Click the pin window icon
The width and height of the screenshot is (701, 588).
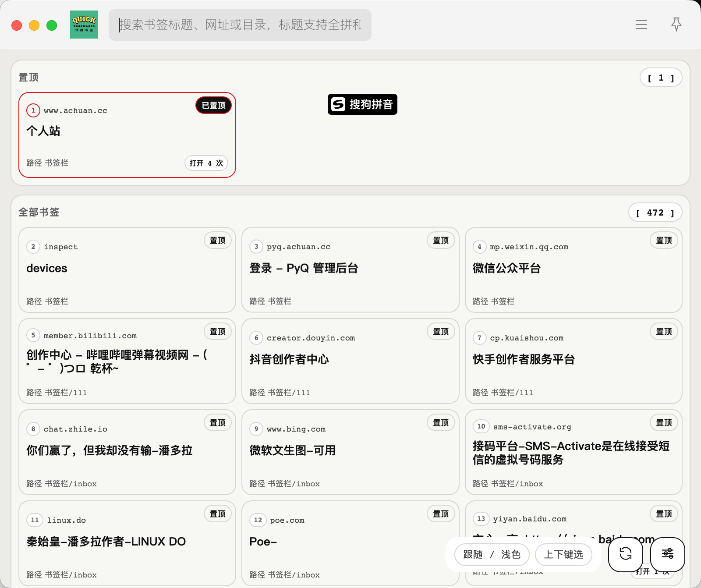(676, 25)
